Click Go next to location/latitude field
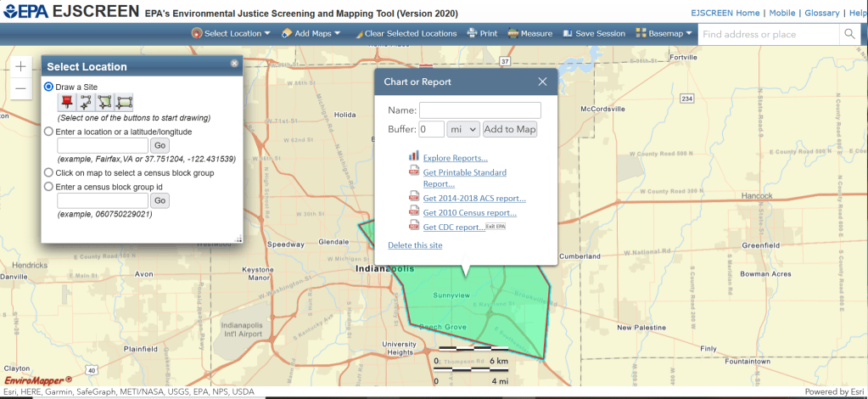868x399 pixels. pos(160,146)
